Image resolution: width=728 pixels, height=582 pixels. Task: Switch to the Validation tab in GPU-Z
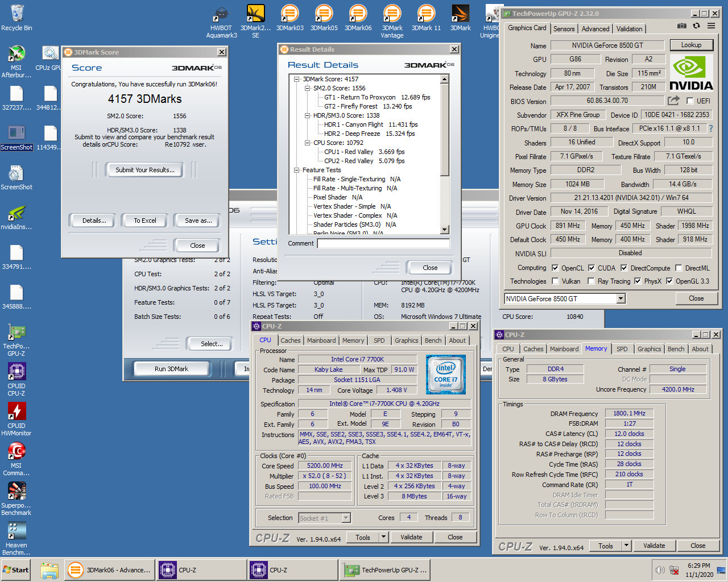[x=629, y=28]
